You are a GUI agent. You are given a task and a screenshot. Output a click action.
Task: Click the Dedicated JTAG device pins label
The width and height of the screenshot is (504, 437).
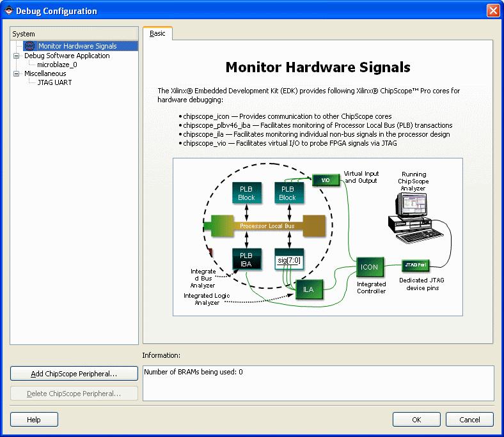pyautogui.click(x=422, y=284)
